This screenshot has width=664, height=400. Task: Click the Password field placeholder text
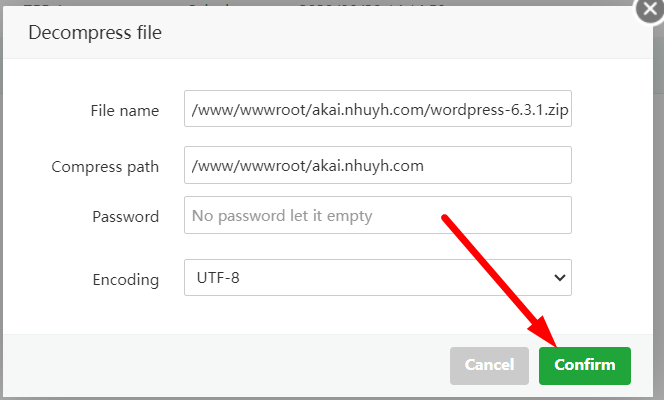(282, 216)
